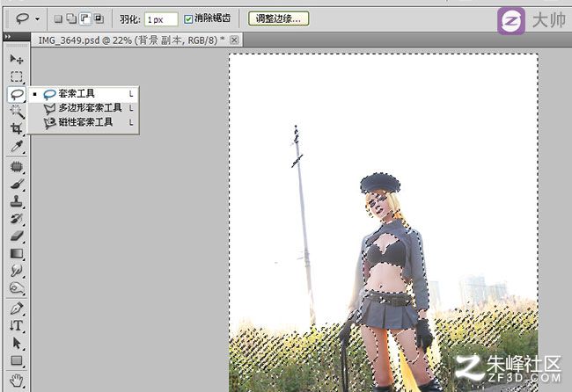The image size is (572, 392).
Task: Select the Gradient tool
Action: coord(17,253)
